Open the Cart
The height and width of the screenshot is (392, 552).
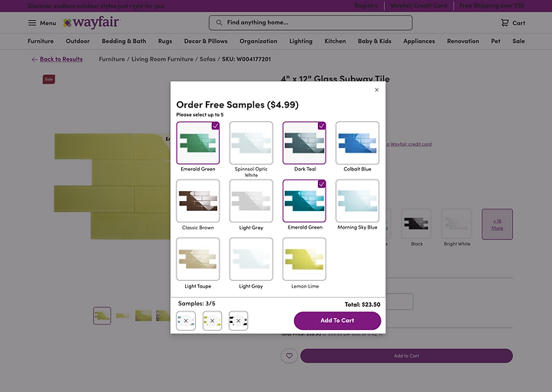click(x=513, y=23)
